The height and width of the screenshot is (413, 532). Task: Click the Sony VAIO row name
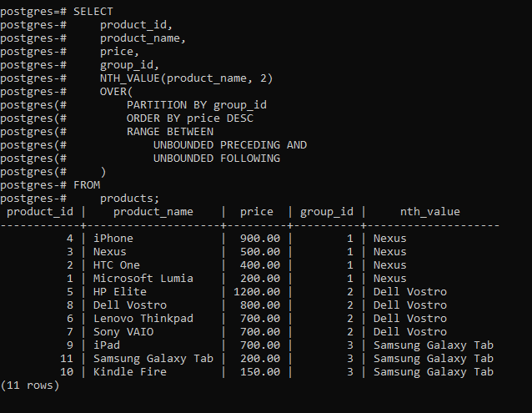pos(123,332)
